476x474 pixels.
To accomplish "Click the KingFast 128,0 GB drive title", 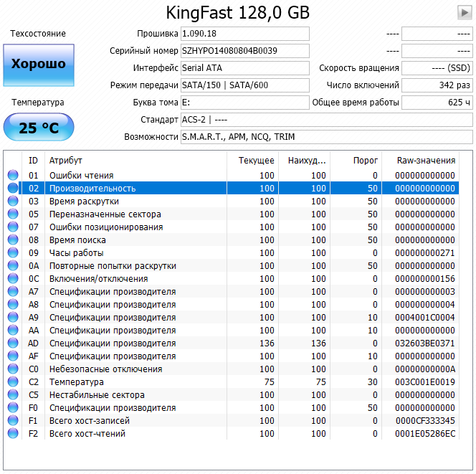I will [x=238, y=13].
